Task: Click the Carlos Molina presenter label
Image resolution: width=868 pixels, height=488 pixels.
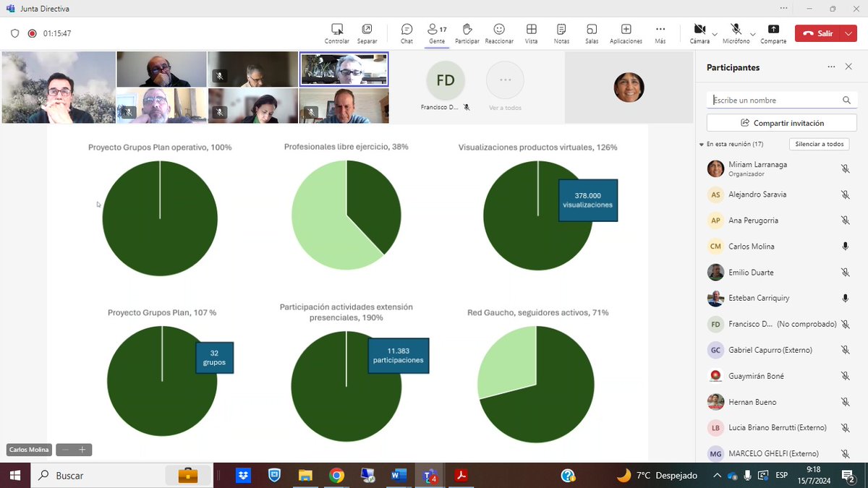Action: click(x=30, y=450)
